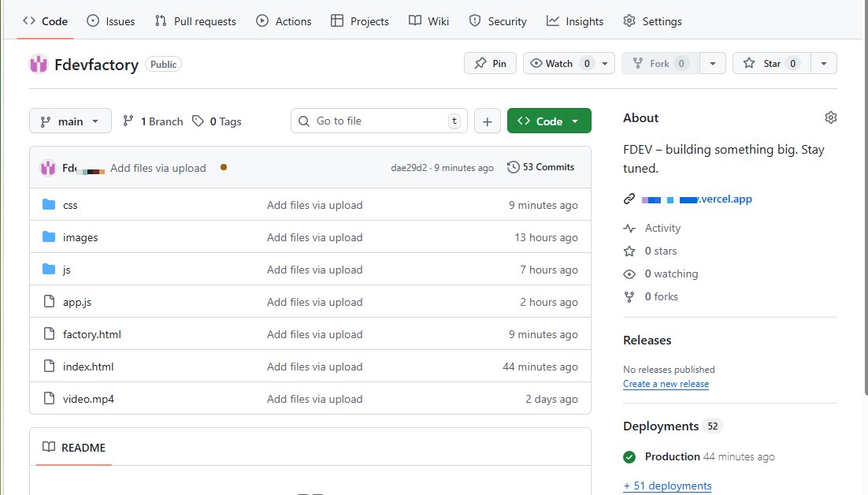Expand the Fork options dropdown arrow
Screen dimensions: 868x495
(713, 63)
